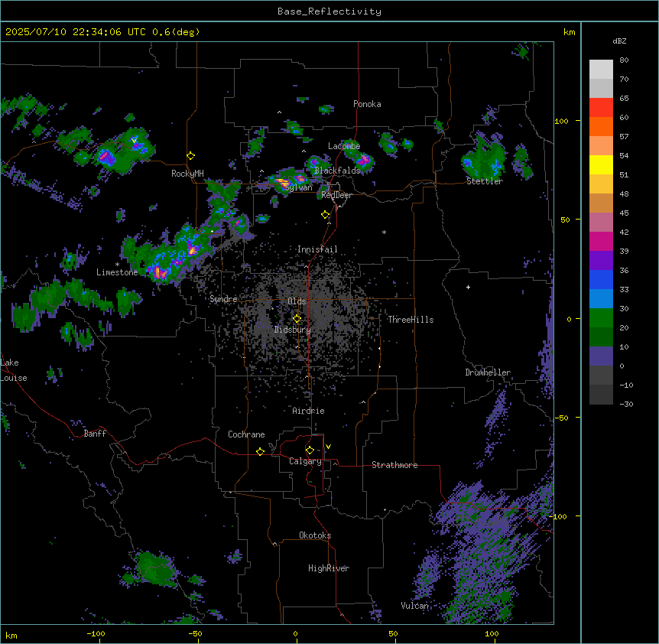This screenshot has width=659, height=644.
Task: Click the Okotoks label
Action: pyautogui.click(x=315, y=535)
